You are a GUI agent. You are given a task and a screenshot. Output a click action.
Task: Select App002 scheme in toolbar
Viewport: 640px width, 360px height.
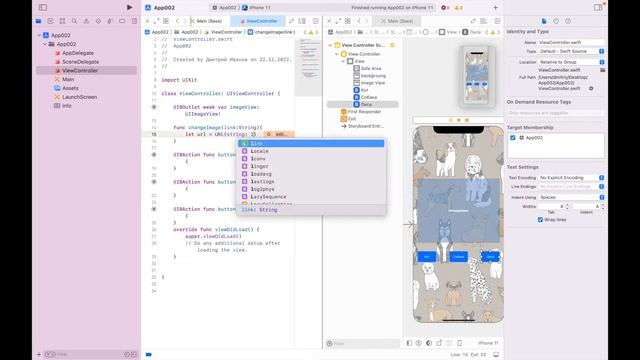point(225,7)
